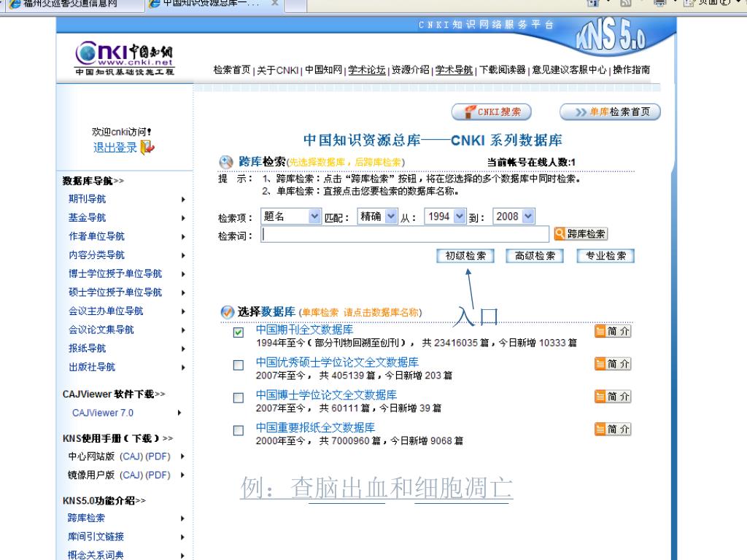Image resolution: width=747 pixels, height=560 pixels.
Task: Open 操作指南 in top menu
Action: [x=631, y=70]
